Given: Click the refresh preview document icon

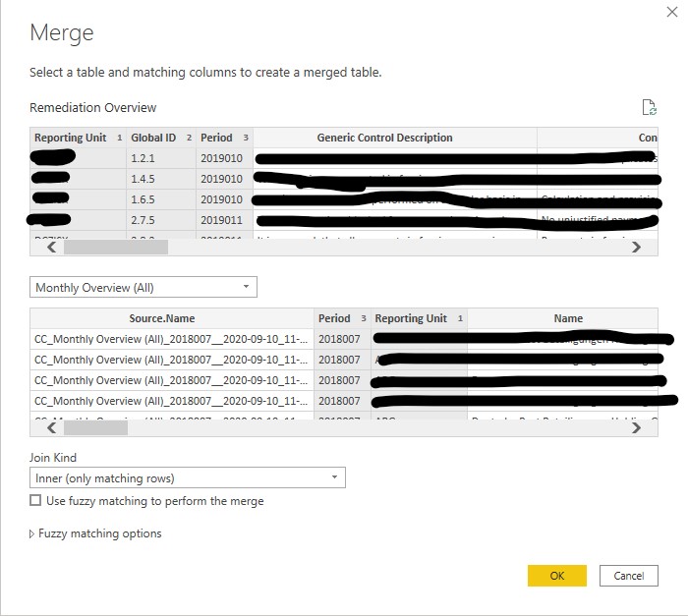Looking at the screenshot, I should pyautogui.click(x=649, y=107).
